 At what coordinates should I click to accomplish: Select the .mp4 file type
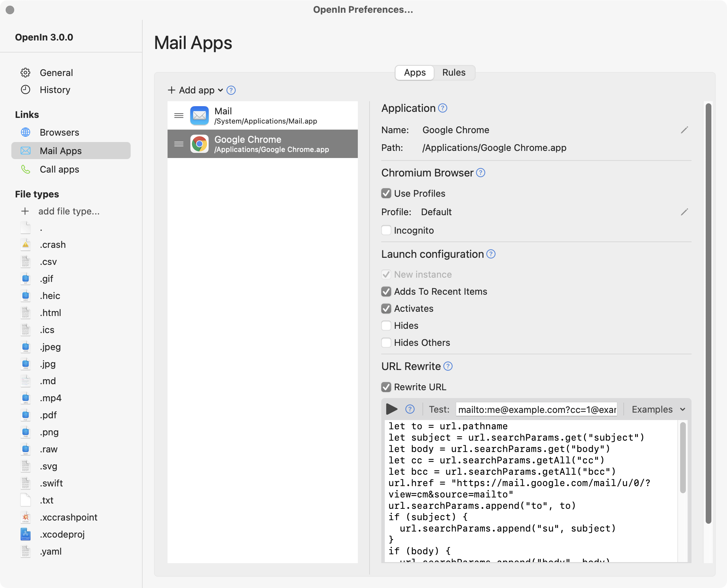pyautogui.click(x=50, y=398)
